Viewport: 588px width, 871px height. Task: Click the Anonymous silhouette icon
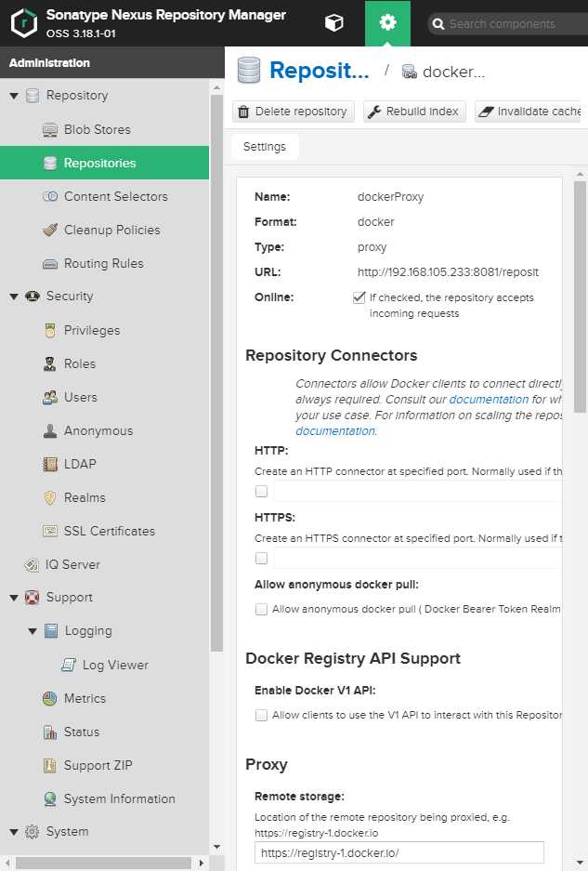[50, 430]
